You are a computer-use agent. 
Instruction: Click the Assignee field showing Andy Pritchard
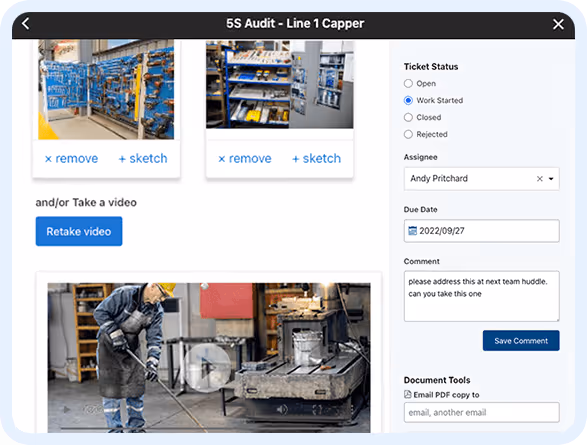pos(481,179)
